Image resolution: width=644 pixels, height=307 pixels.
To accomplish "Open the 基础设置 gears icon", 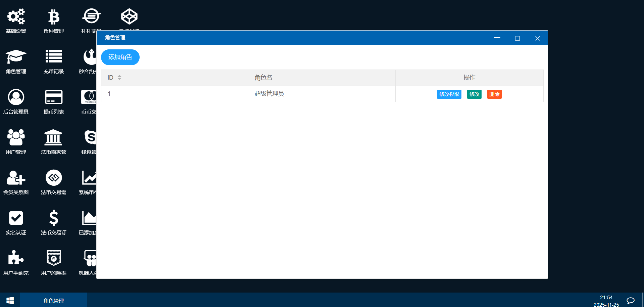I will 16,17.
